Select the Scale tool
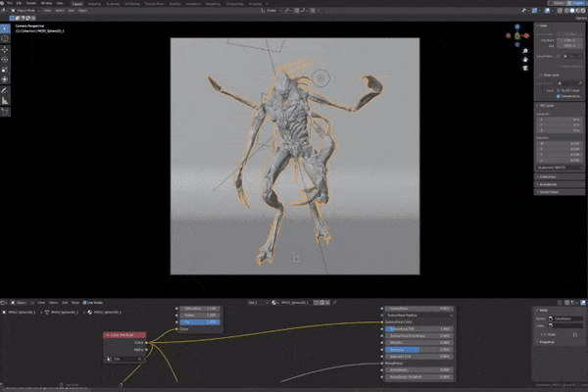The image size is (588, 392). click(5, 70)
